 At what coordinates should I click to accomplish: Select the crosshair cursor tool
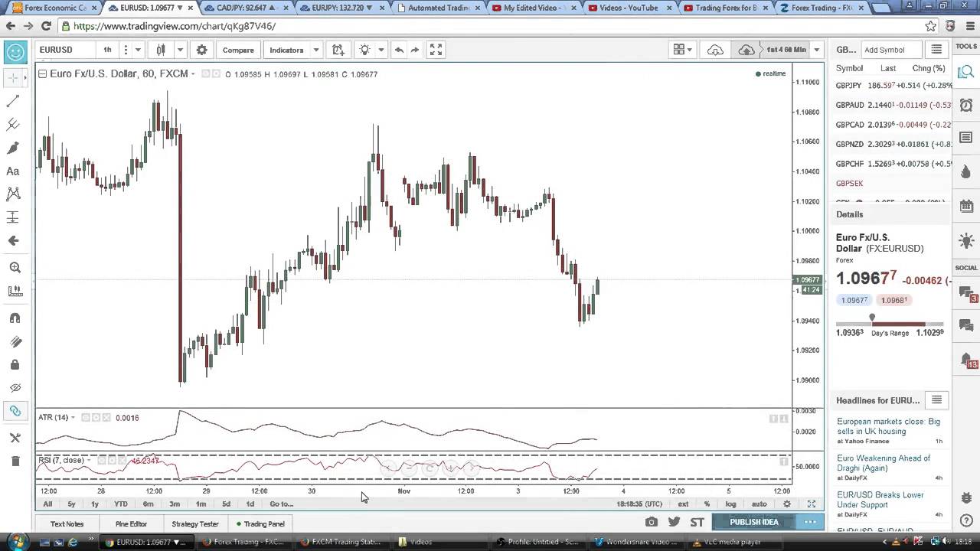pyautogui.click(x=14, y=78)
